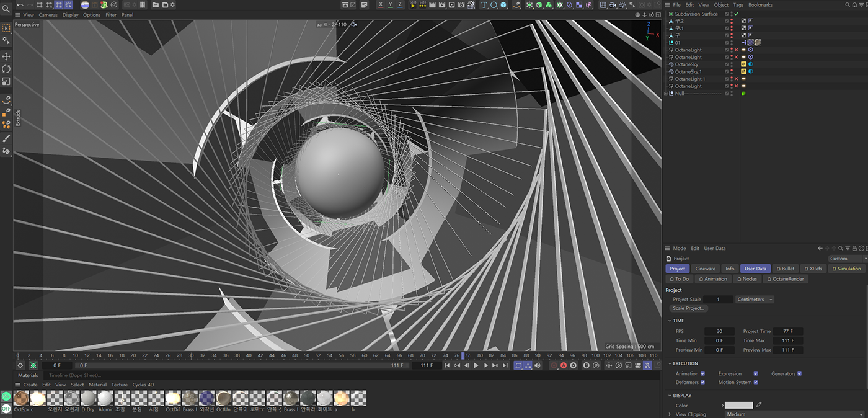Open the Centimeters unit dropdown
Screen dimensions: 868x418
755,300
